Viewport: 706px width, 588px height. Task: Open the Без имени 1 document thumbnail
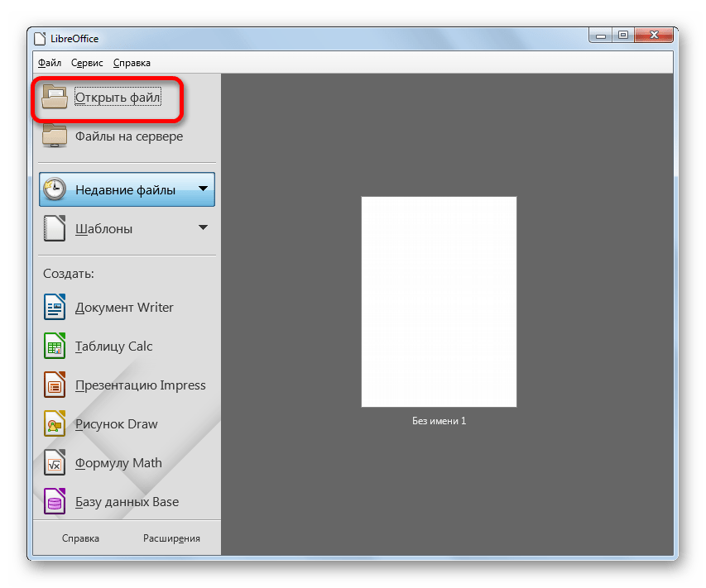439,302
